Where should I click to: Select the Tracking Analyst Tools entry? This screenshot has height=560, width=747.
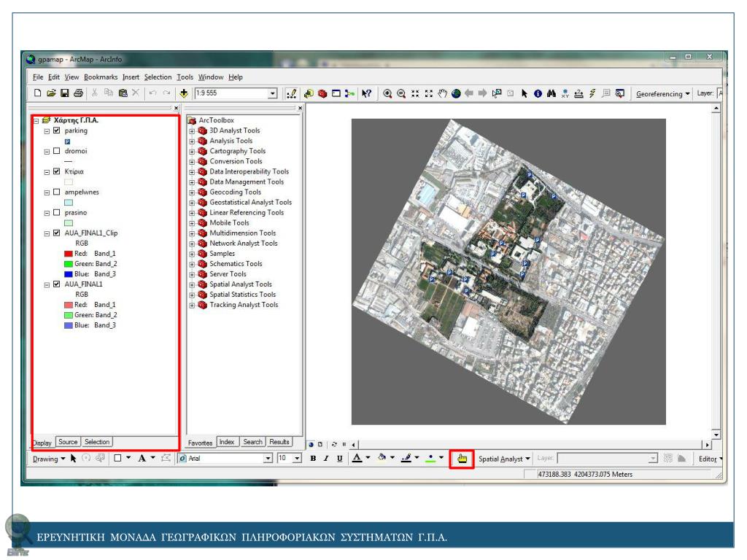[244, 305]
